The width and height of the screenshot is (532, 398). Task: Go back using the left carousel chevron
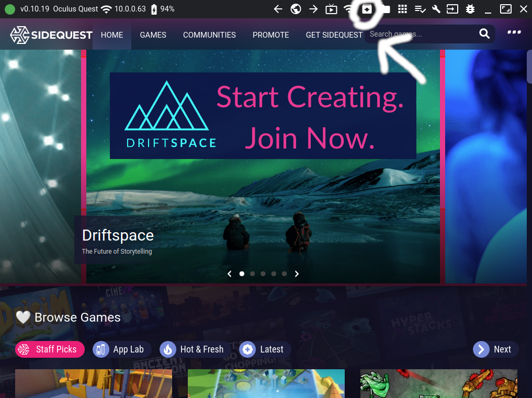(229, 274)
